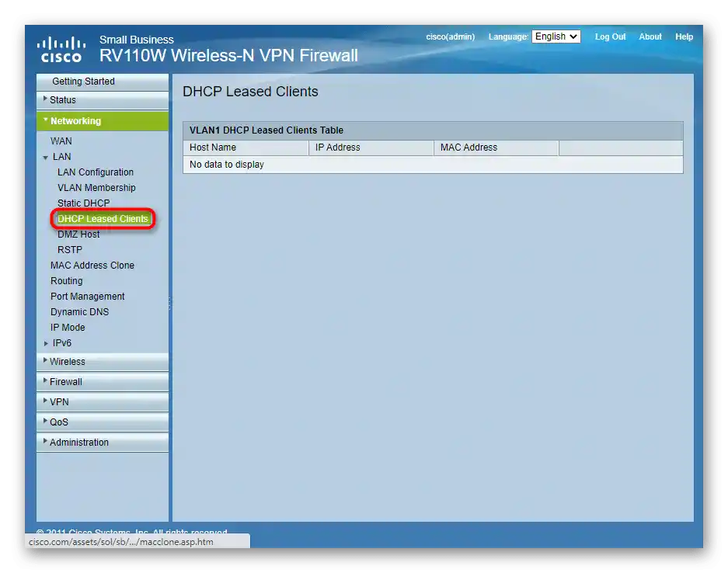Click the Cisco logo
The image size is (728, 573).
[x=61, y=50]
